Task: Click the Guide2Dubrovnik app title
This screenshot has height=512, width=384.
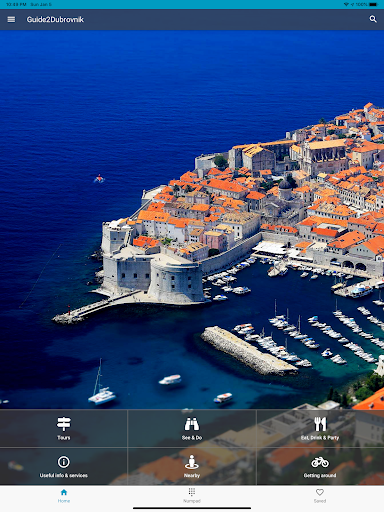Action: [55, 19]
